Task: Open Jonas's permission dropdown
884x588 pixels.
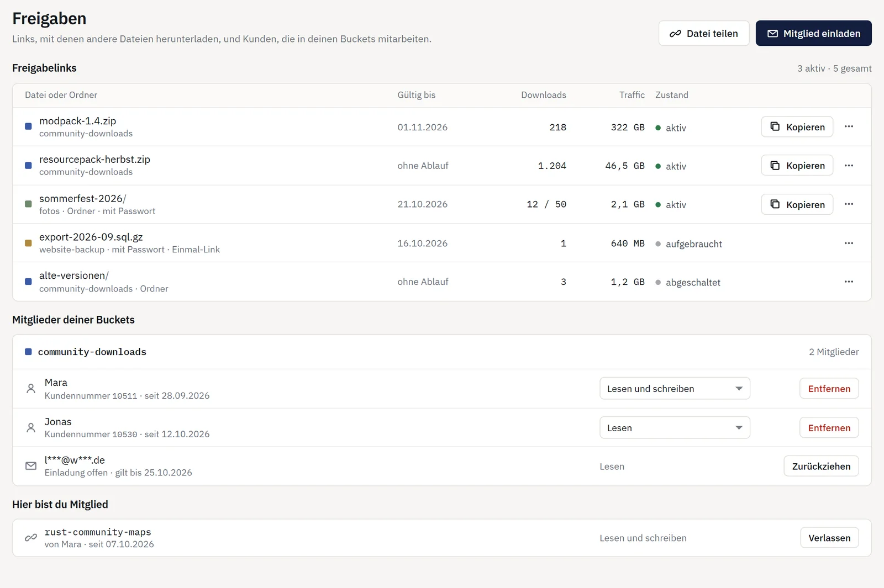Action: point(675,427)
